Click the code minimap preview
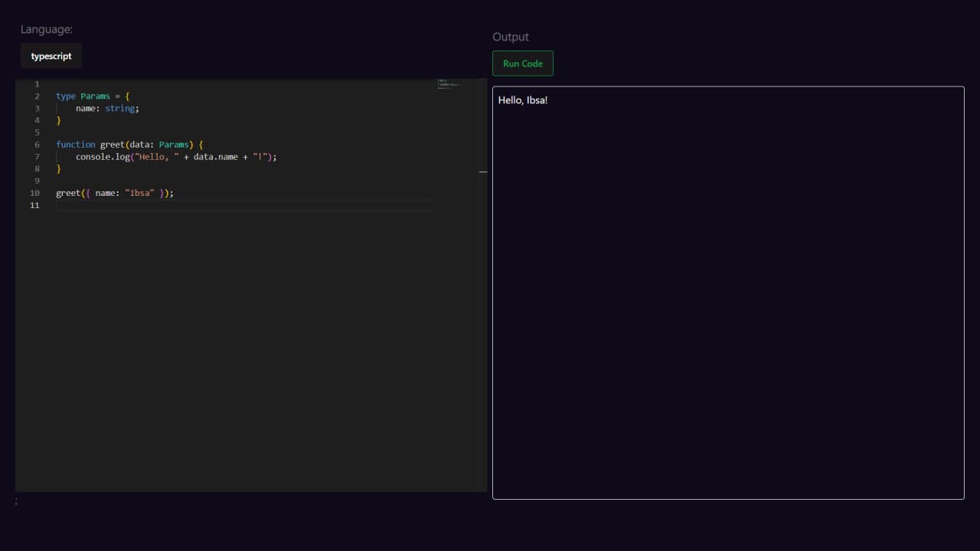The image size is (980, 551). [x=449, y=84]
